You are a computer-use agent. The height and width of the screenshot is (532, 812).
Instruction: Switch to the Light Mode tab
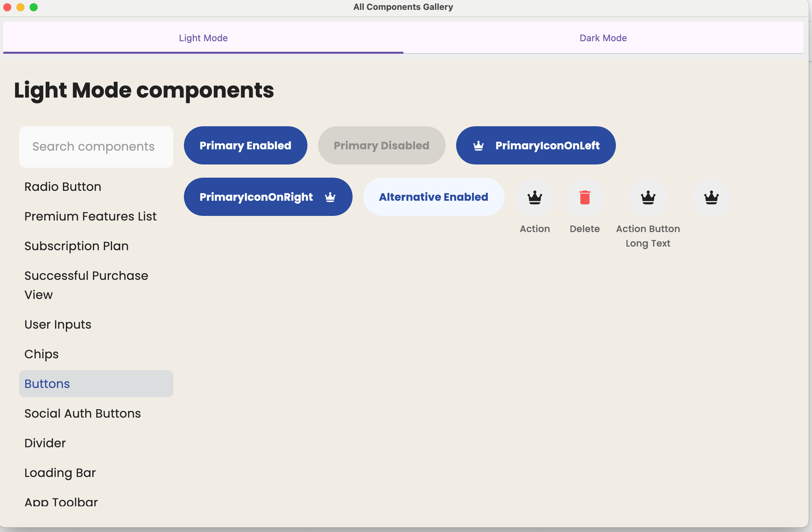click(203, 38)
